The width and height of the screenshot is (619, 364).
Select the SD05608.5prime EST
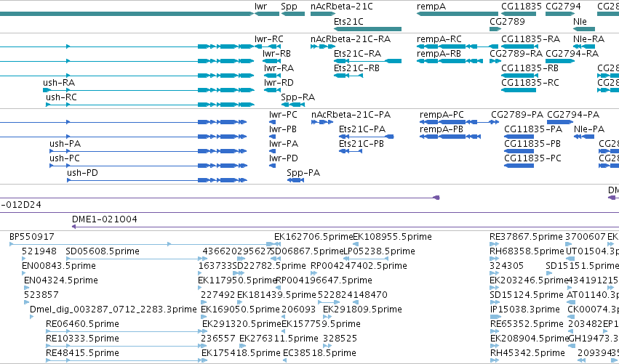(x=137, y=259)
